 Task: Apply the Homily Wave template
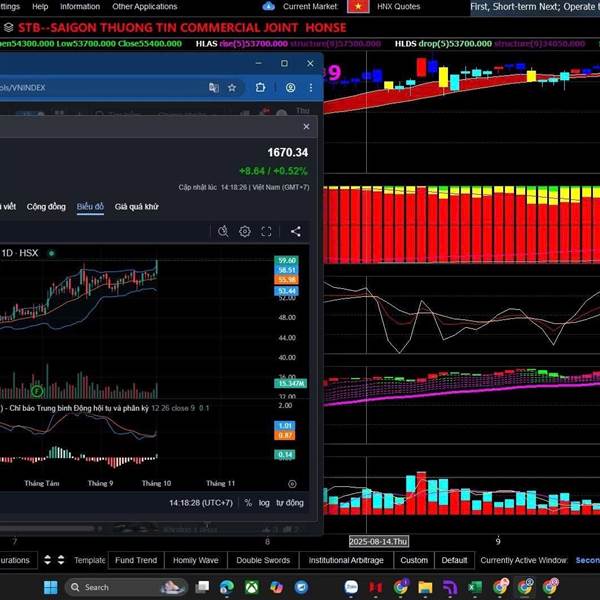[x=196, y=560]
